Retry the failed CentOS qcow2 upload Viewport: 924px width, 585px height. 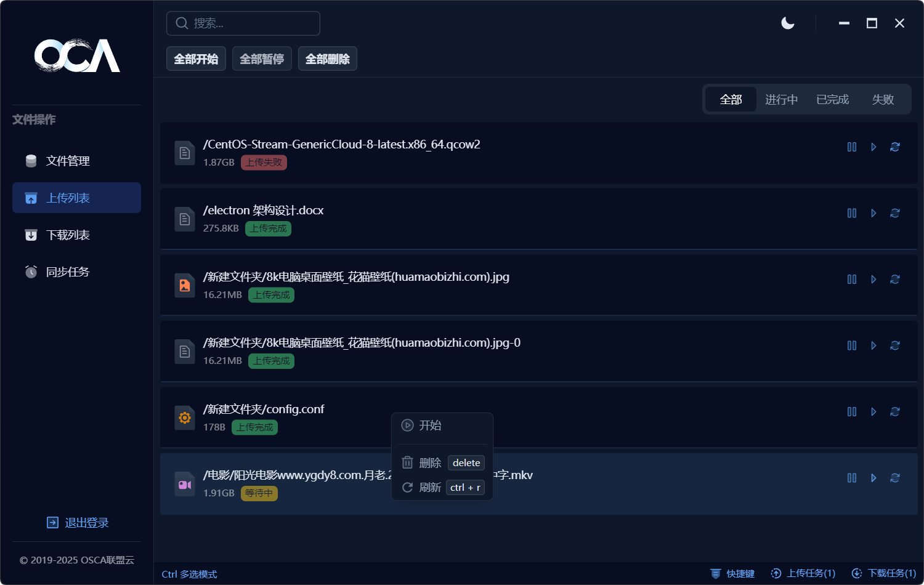tap(895, 147)
